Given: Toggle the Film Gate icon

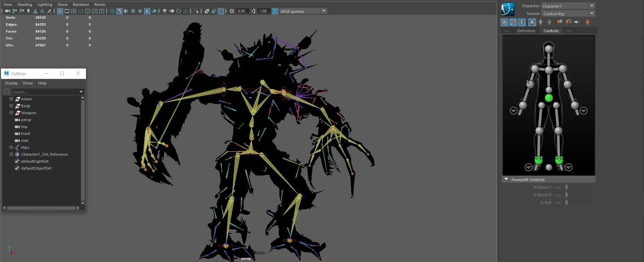Looking at the screenshot, I should (x=67, y=11).
